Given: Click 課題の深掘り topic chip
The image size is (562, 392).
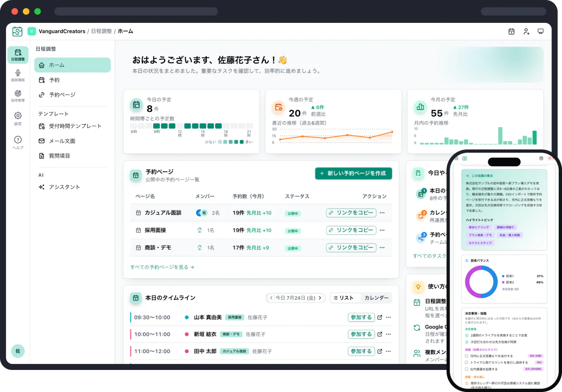Looking at the screenshot, I should click(505, 227).
